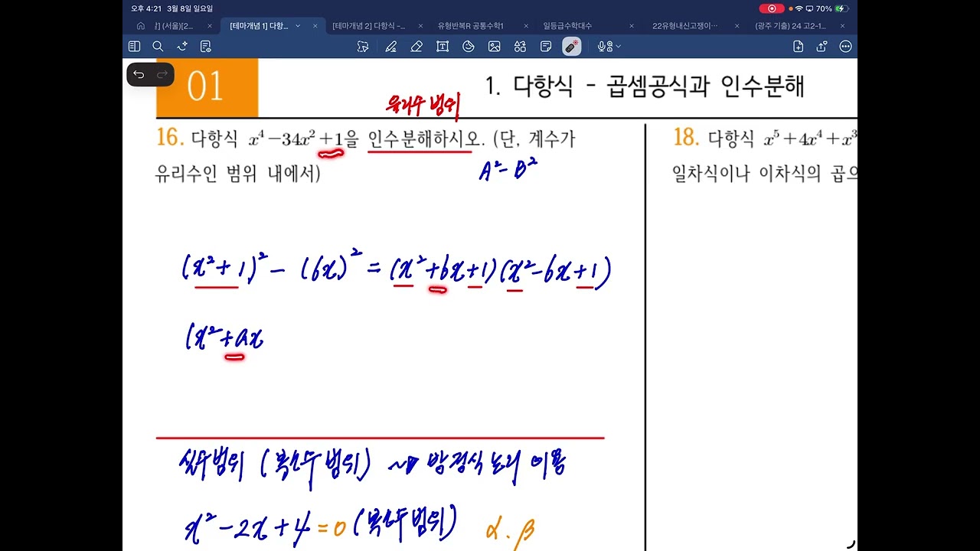Open the shapes and elements tool
Screen dimensions: 980x551
521,47
